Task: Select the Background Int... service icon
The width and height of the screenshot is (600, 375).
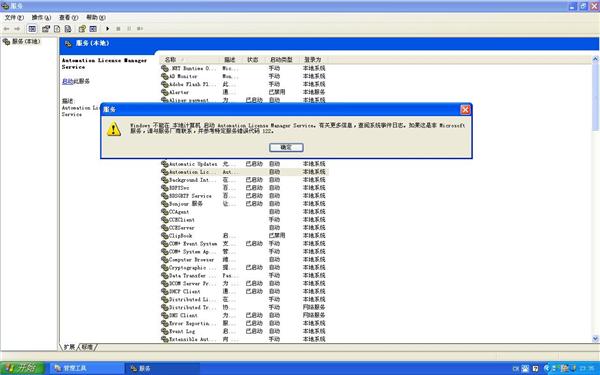Action: 165,180
